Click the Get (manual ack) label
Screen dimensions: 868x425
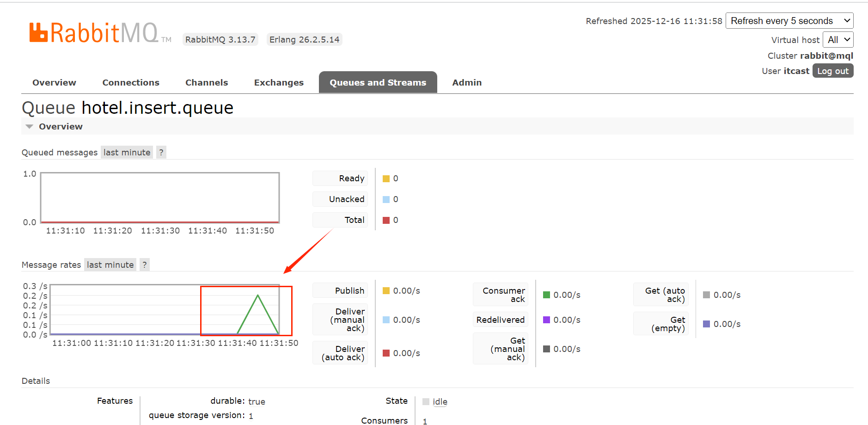pos(501,349)
